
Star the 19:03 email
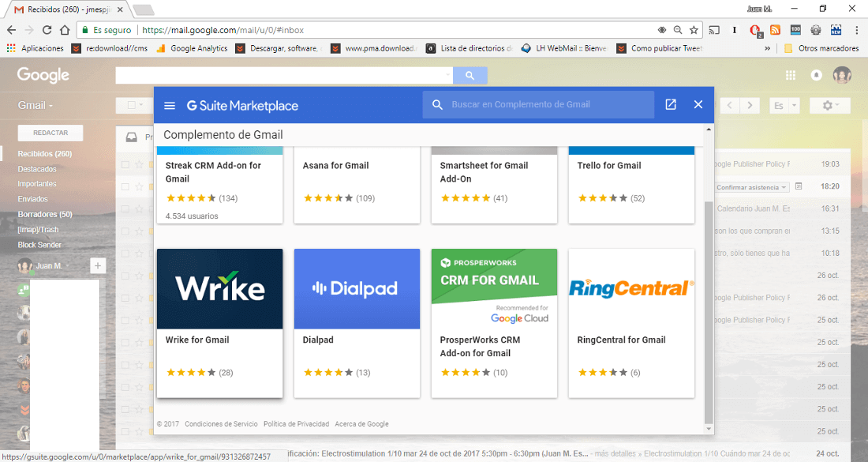click(139, 164)
